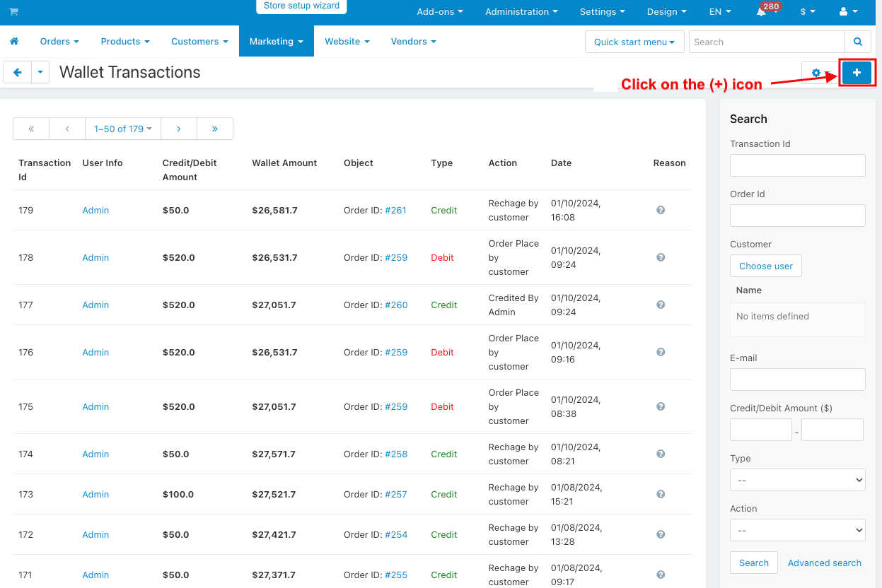Expand the dropdown caret beside back arrow
This screenshot has width=882, height=588.
[x=40, y=72]
